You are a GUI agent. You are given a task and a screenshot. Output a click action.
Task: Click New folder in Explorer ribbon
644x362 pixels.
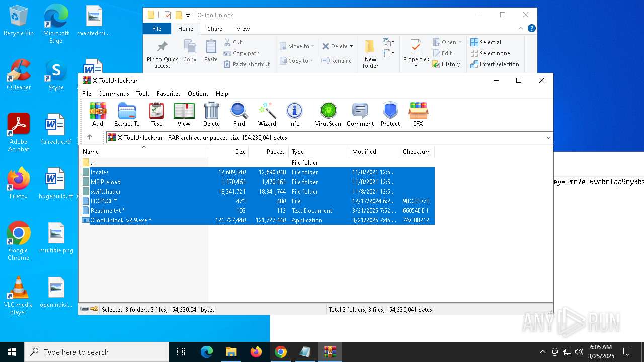pyautogui.click(x=370, y=54)
